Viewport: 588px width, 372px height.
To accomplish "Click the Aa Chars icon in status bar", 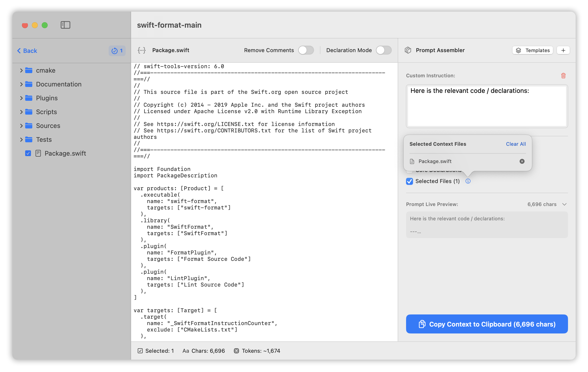I will [x=186, y=351].
